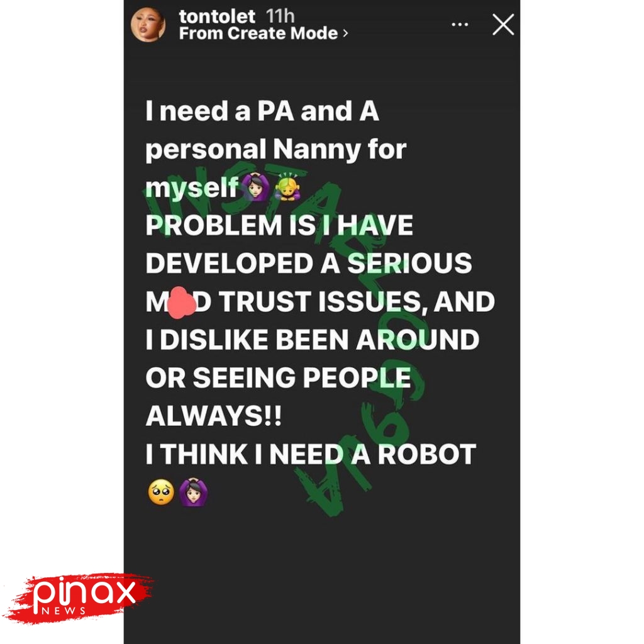Click the tontolet username
Viewport: 644px width, 644px height.
click(217, 16)
